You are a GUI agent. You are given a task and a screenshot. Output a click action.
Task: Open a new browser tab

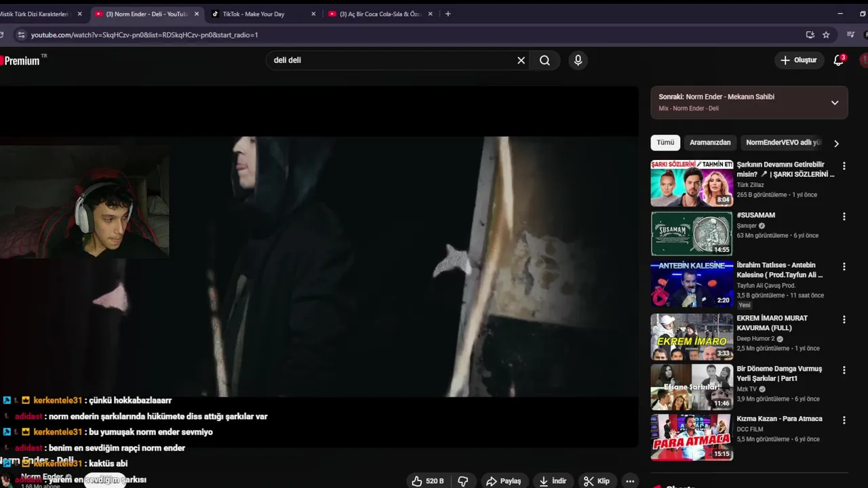point(448,14)
